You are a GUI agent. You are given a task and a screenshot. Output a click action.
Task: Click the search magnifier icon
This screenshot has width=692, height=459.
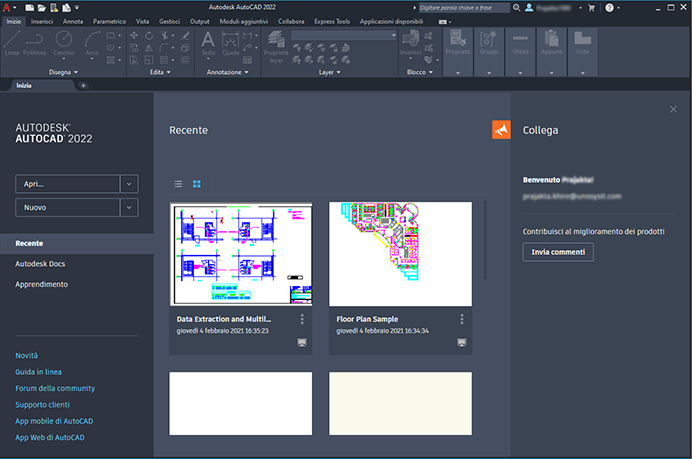tap(516, 8)
